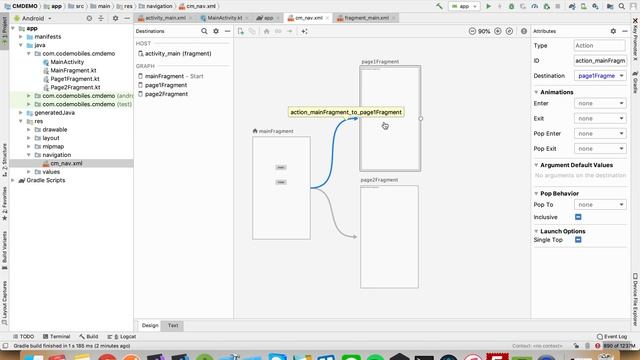The height and width of the screenshot is (360, 640).
Task: Select the Design editor tab
Action: point(150,325)
